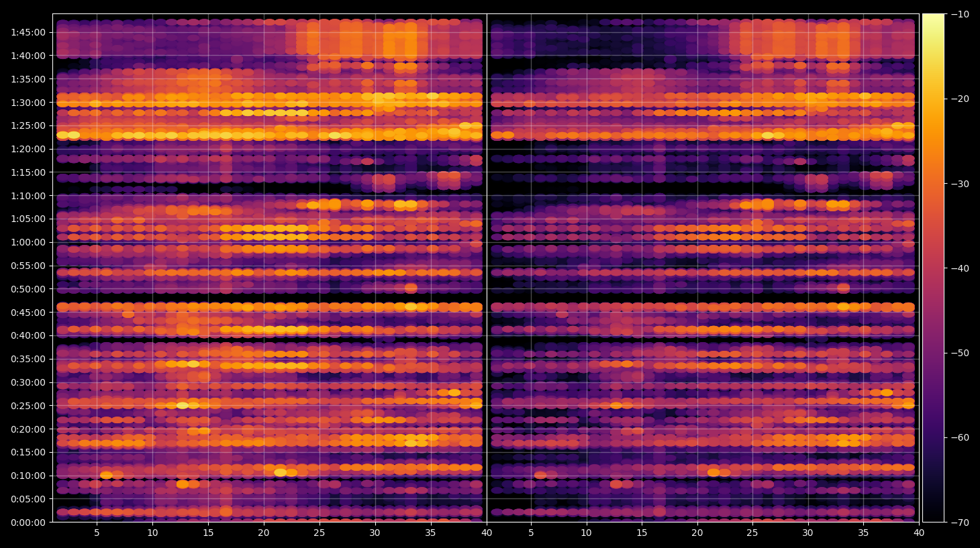Click x-axis label 15 under left heatmap
The width and height of the screenshot is (980, 548).
tap(208, 533)
